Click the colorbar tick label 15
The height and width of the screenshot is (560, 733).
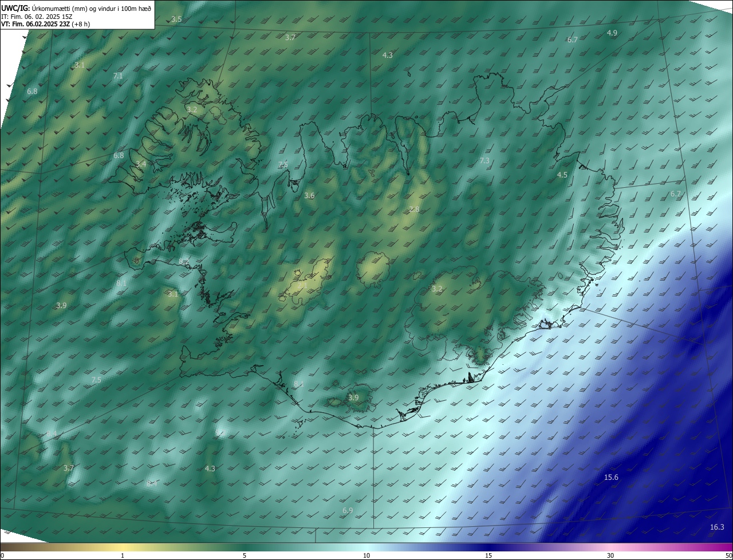(488, 556)
